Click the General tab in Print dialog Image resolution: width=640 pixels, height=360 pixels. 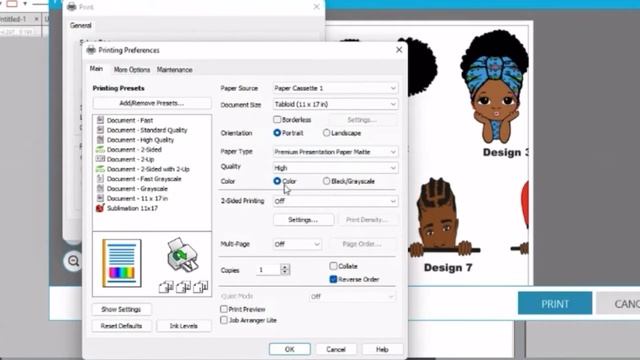pyautogui.click(x=81, y=25)
